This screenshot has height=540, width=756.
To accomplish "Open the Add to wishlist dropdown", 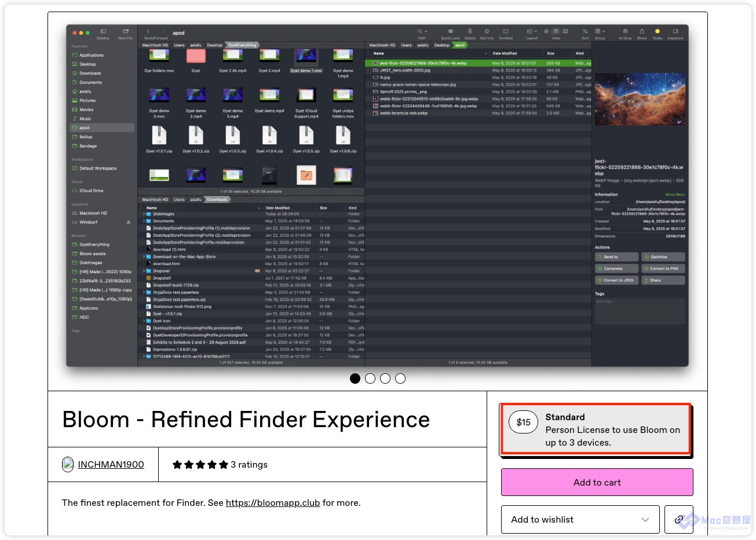I will pyautogui.click(x=580, y=520).
